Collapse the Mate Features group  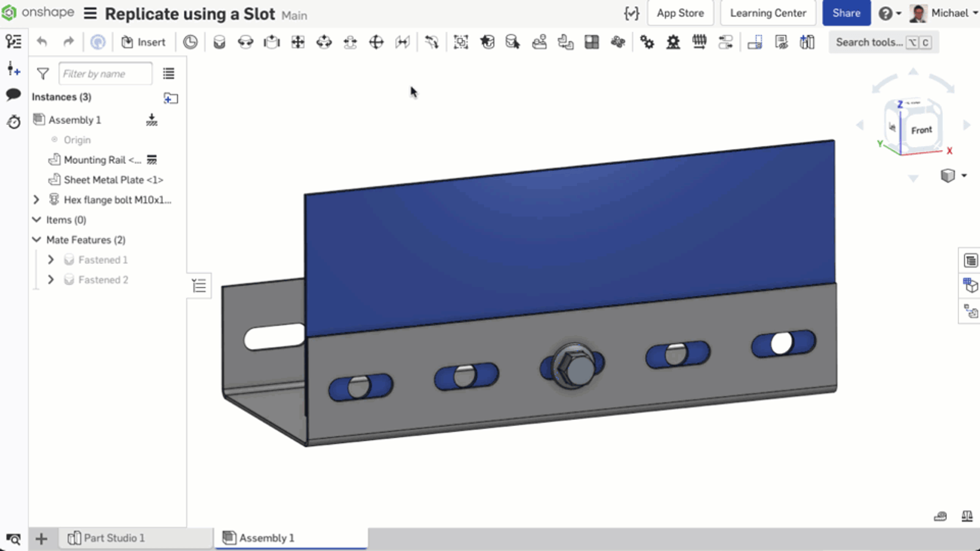click(37, 240)
